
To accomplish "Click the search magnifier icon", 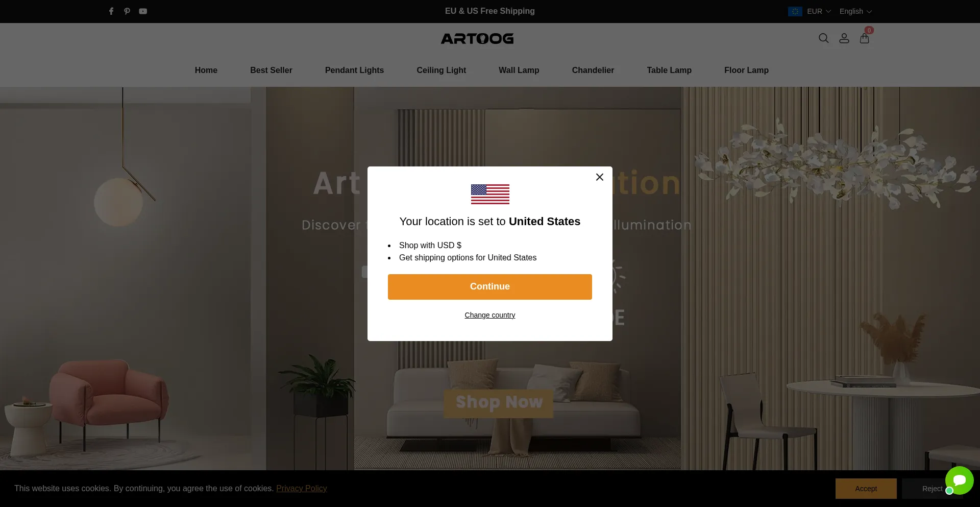I will click(823, 38).
